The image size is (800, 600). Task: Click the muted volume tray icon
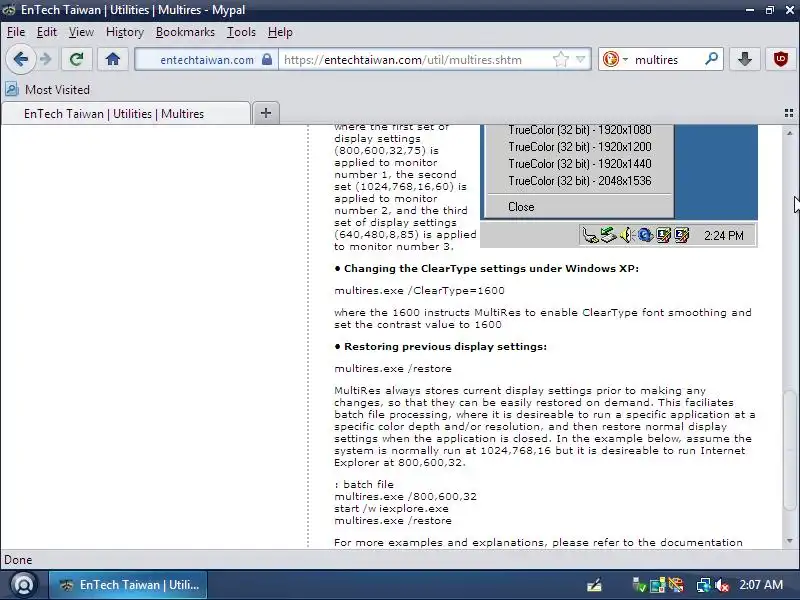tap(722, 585)
